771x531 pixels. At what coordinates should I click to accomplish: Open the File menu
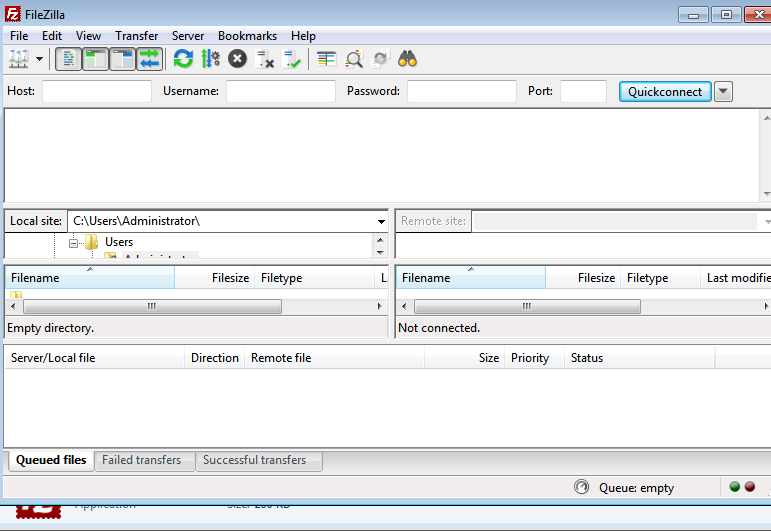19,36
